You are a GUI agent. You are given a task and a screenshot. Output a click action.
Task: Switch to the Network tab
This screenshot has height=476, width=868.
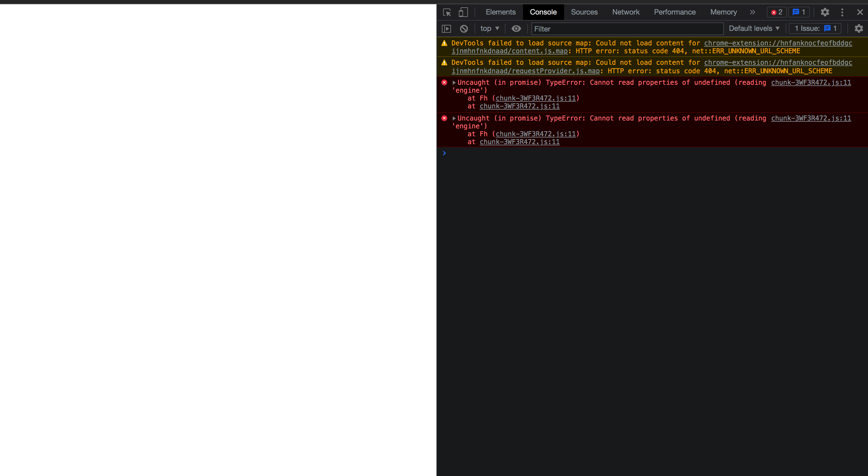[x=626, y=12]
